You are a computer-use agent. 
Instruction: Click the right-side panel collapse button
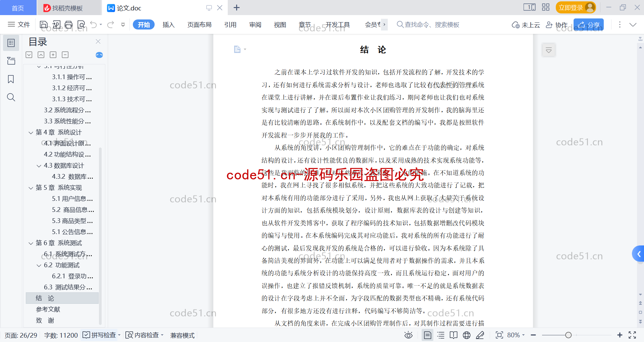[x=549, y=50]
